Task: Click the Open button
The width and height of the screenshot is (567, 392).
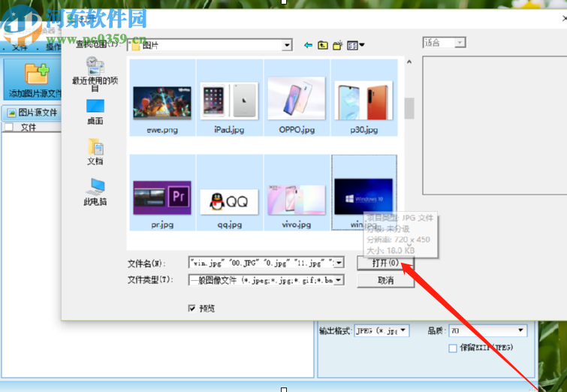Action: point(385,263)
